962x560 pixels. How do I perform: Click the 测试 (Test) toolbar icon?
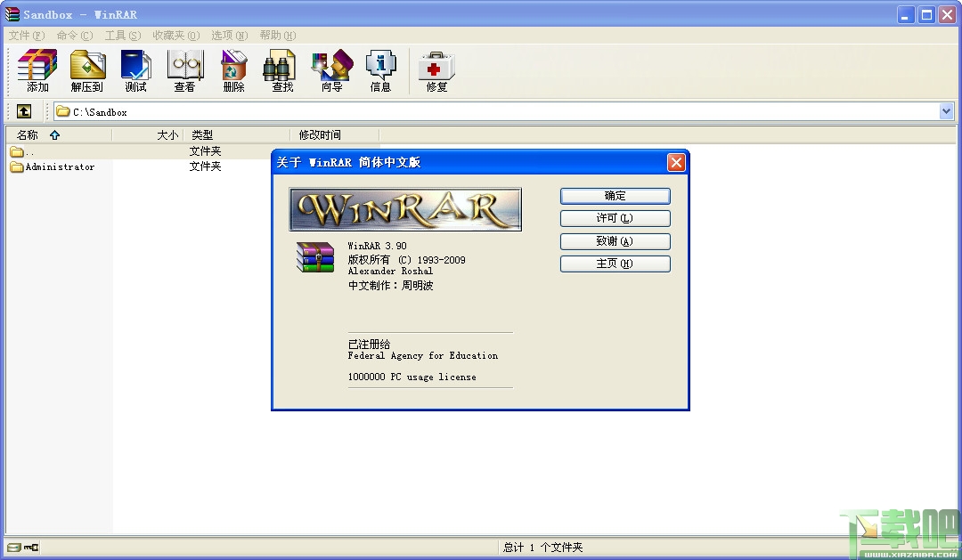(x=135, y=70)
